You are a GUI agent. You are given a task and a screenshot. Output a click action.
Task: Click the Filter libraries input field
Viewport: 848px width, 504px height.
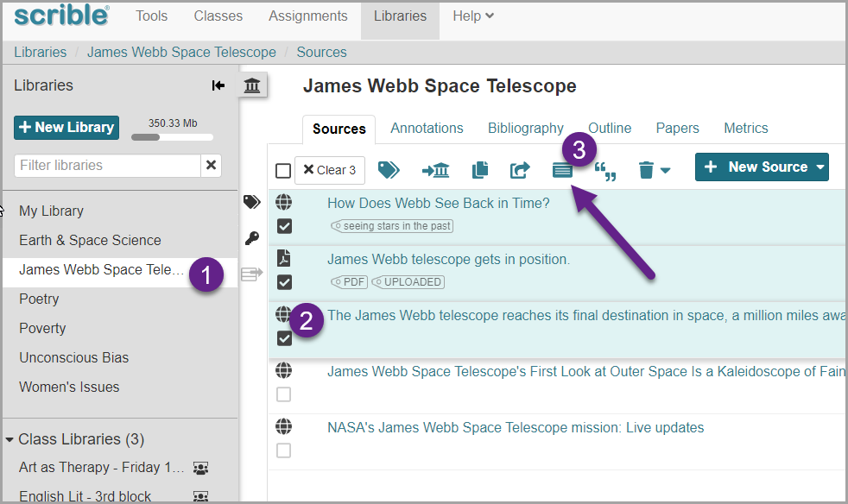pyautogui.click(x=107, y=165)
